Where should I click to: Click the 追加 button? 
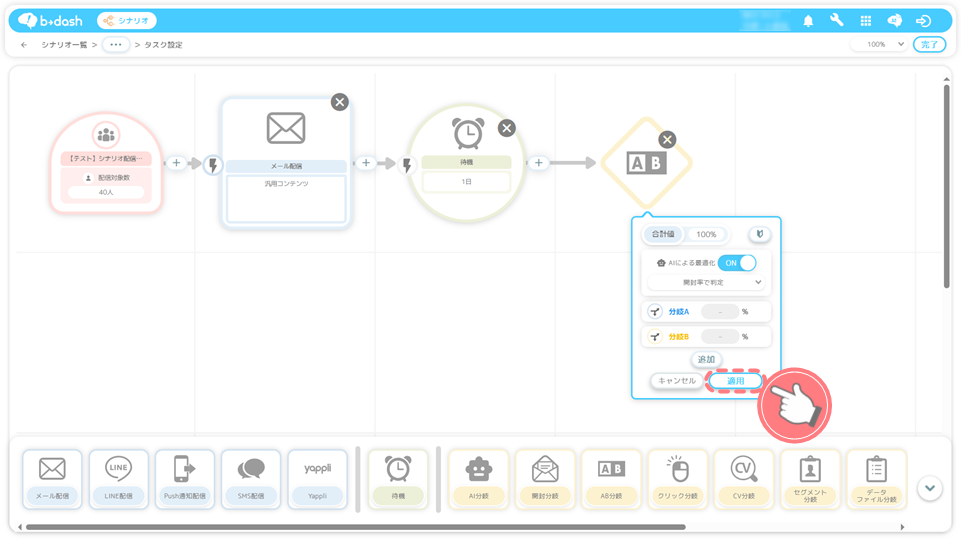coord(706,360)
